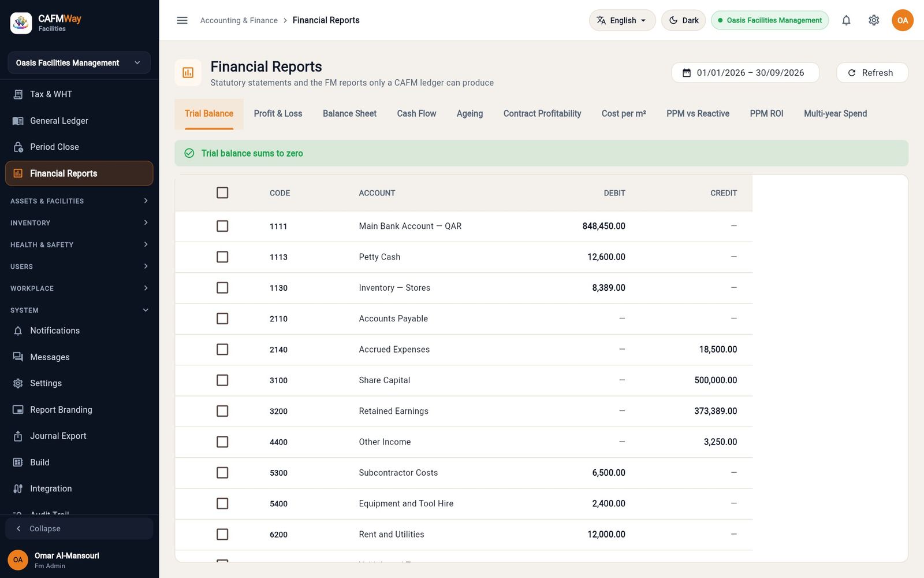Click the calendar icon in date range
The image size is (924, 578).
(x=687, y=73)
